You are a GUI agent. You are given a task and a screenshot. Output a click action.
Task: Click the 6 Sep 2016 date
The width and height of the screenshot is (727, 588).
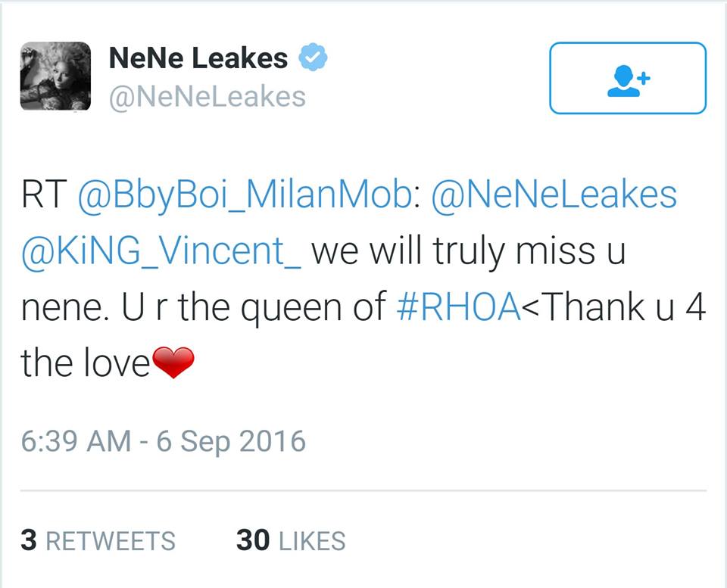[x=230, y=441]
